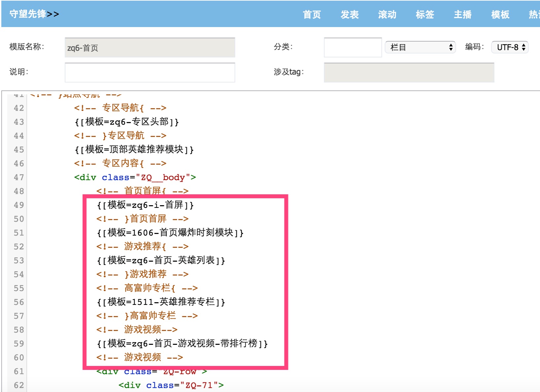Image resolution: width=540 pixels, height=392 pixels.
Task: Click line number 62 in gutter
Action: 19,385
